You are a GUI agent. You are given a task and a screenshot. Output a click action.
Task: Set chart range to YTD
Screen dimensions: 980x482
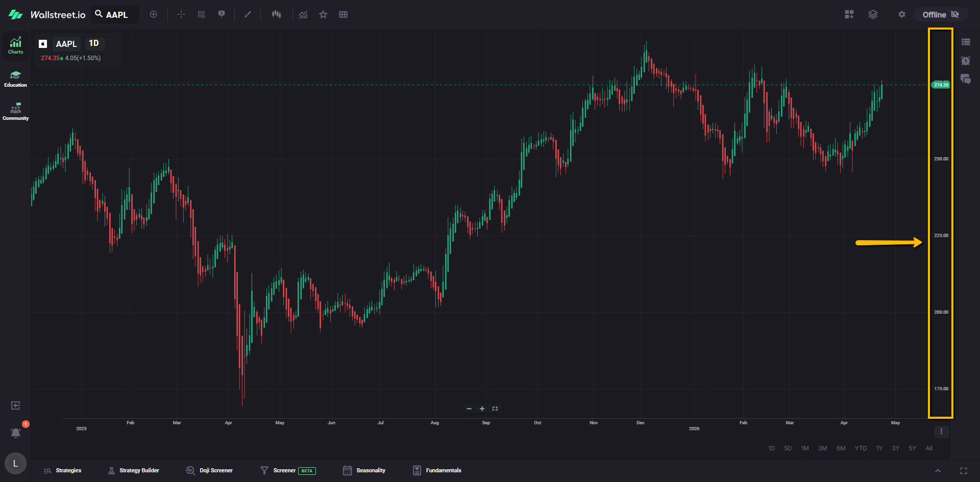[x=861, y=448]
